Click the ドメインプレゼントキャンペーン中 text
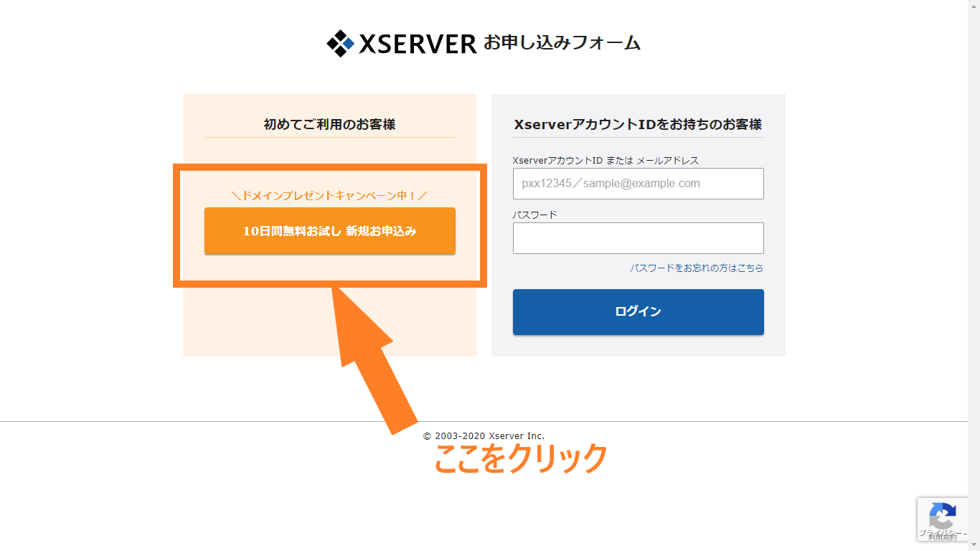This screenshot has height=551, width=980. (x=330, y=195)
